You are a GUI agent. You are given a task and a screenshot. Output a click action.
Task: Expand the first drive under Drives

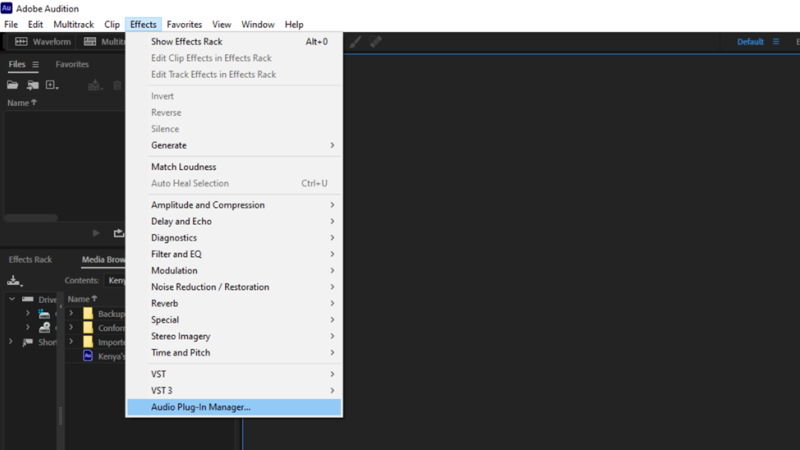coord(28,313)
